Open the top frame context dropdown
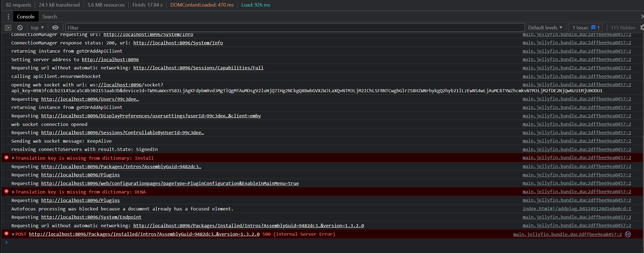Screen dimensions: 644x253 coord(37,27)
